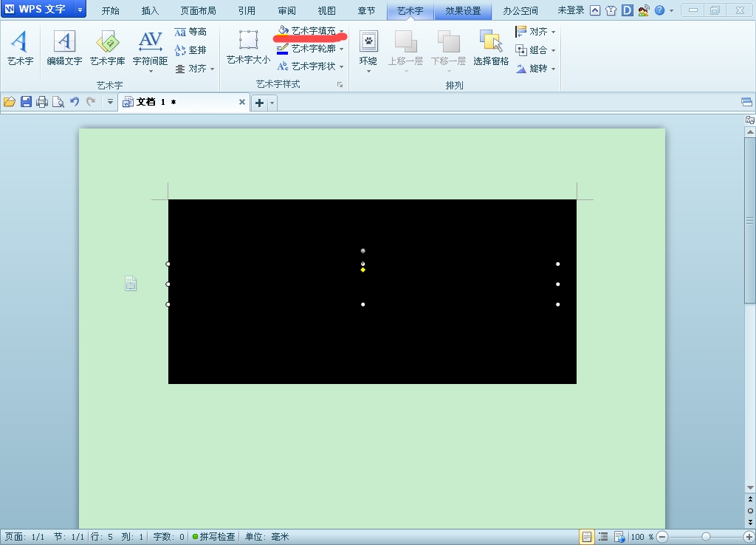Toggle 拼写检查 spell check in status bar
756x545 pixels.
point(213,537)
